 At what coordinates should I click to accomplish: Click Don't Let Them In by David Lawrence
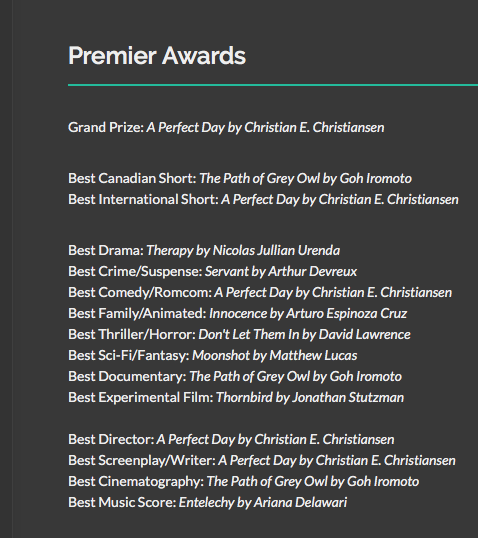[x=304, y=335]
